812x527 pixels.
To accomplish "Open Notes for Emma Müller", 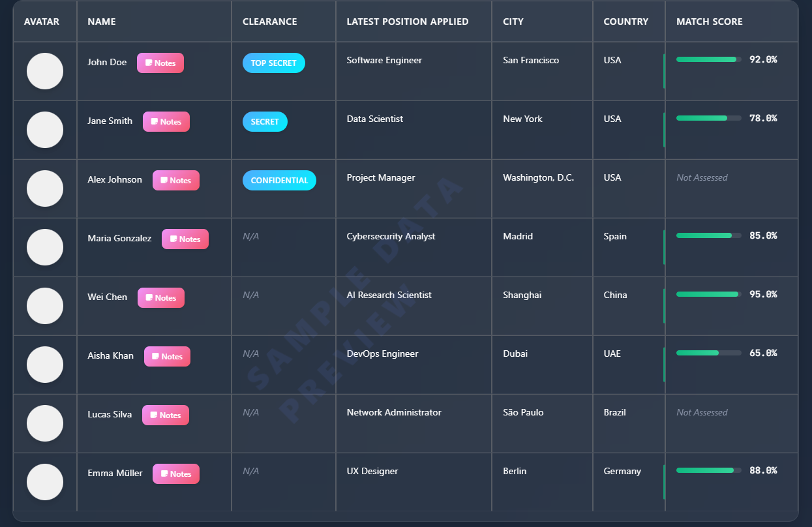I will 175,474.
